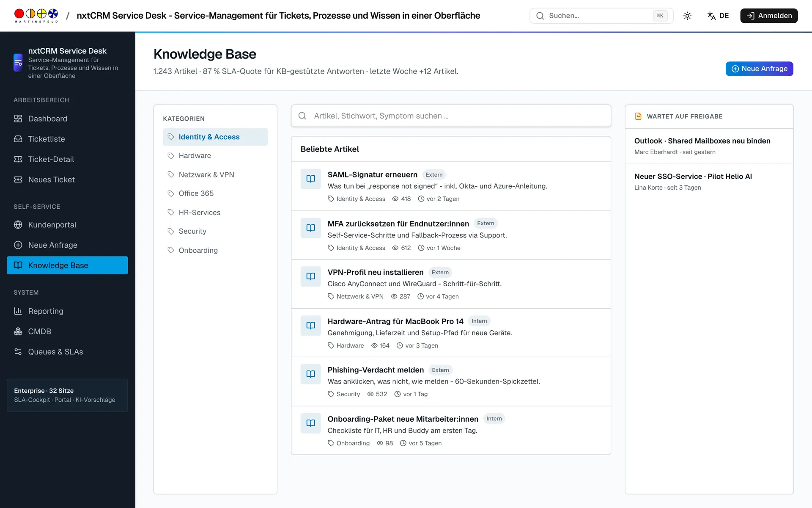This screenshot has height=508, width=812.
Task: Click the views eye icon showing 418
Action: [x=395, y=199]
